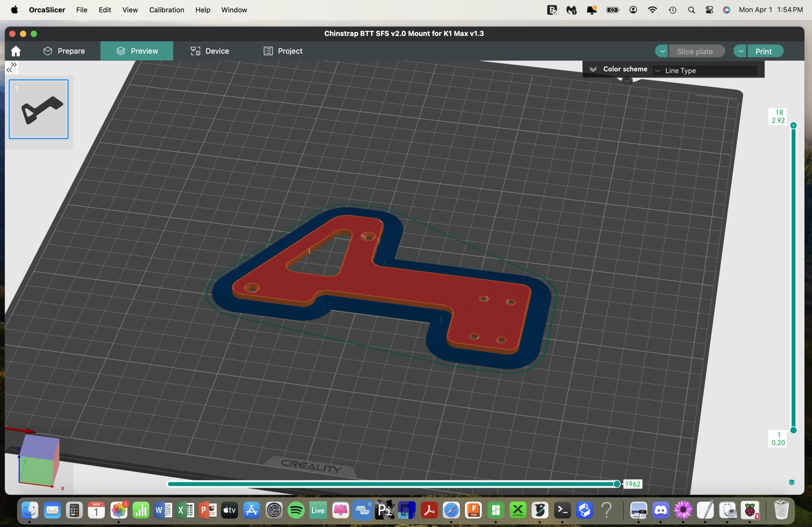This screenshot has width=812, height=527.
Task: Expand the Print button dropdown arrow
Action: [x=740, y=51]
